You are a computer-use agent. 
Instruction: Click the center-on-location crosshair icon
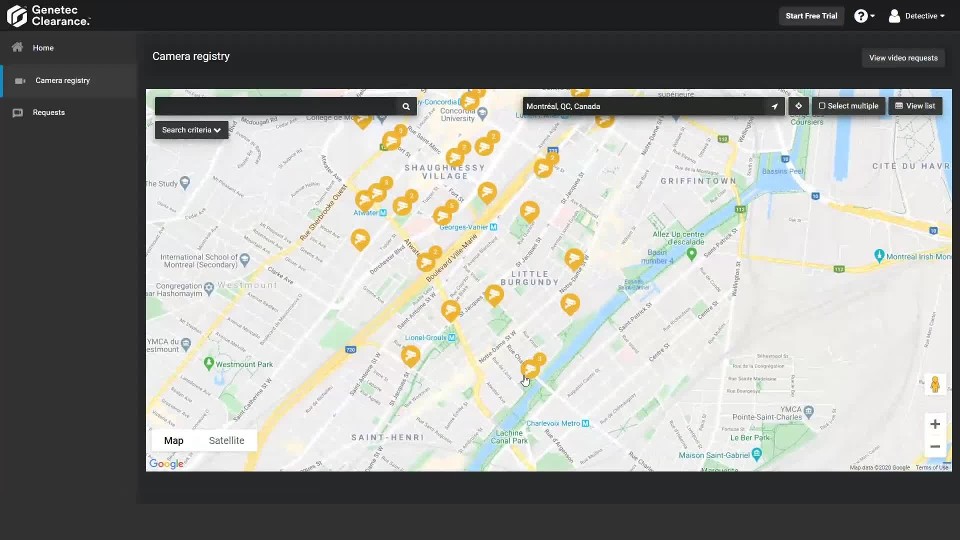coord(798,106)
